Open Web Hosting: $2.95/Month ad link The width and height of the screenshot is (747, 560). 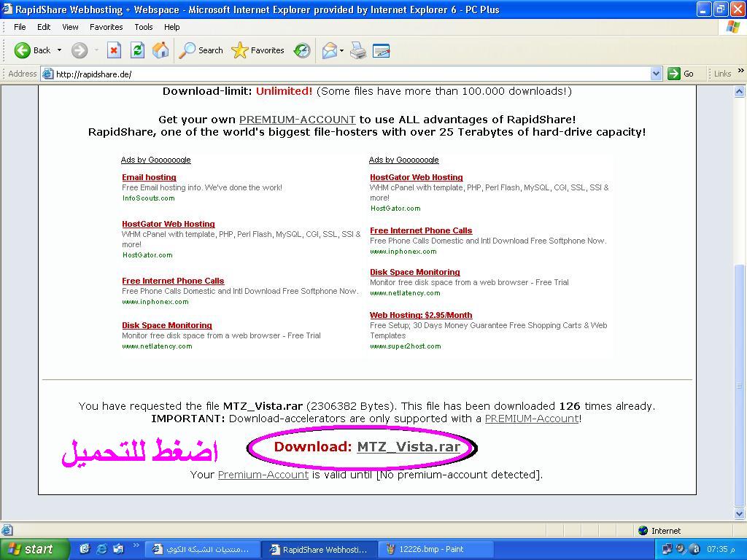421,315
